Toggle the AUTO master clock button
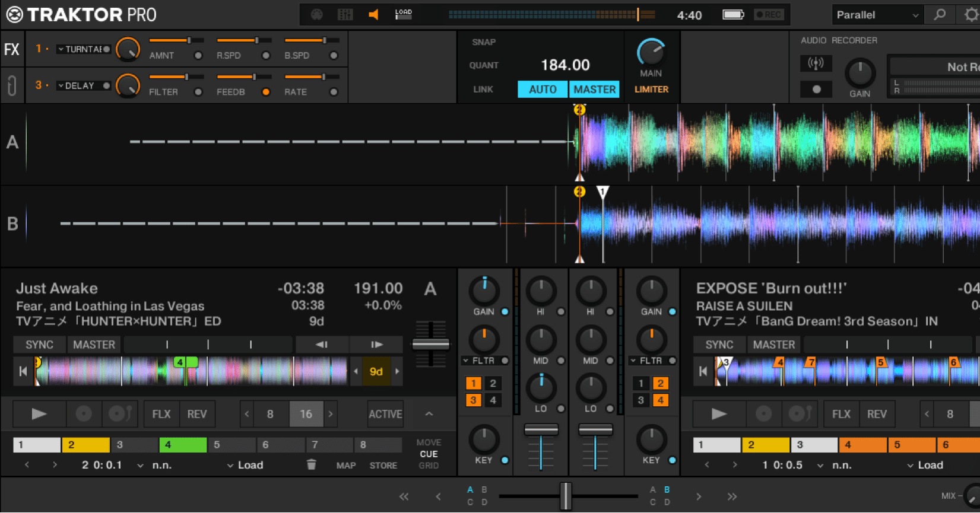 pos(543,90)
